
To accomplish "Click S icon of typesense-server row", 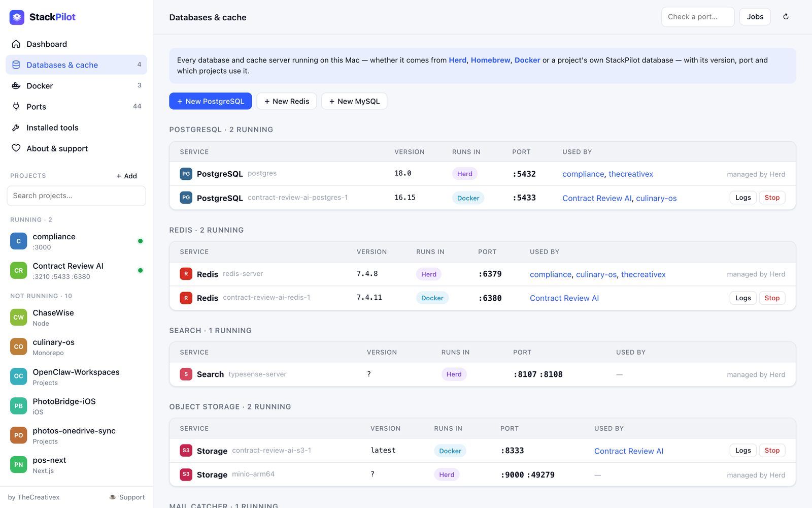I will coord(186,374).
